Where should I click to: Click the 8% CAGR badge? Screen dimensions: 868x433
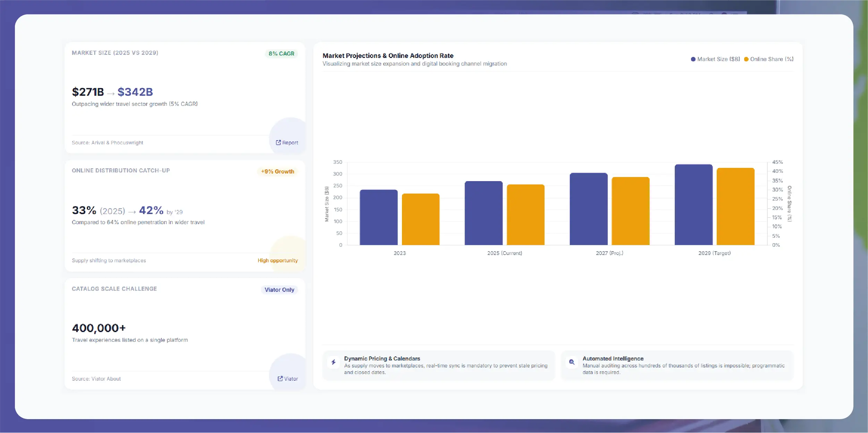click(x=281, y=53)
